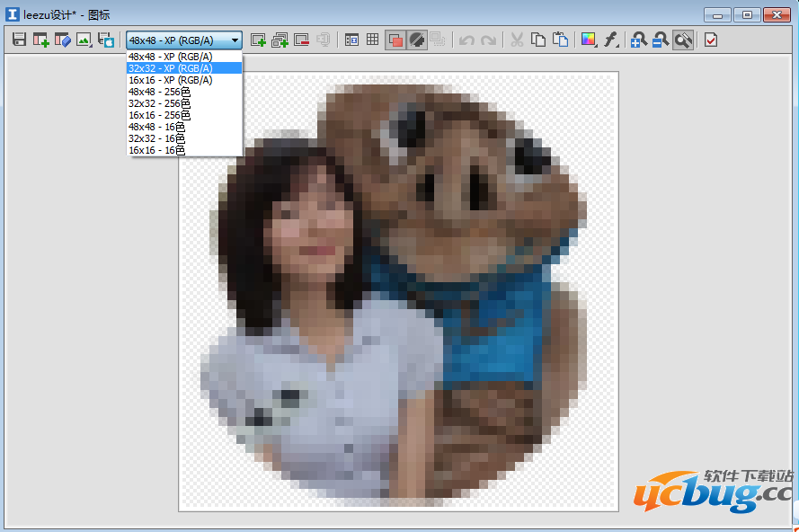Pick the 48x48 - 256色 format

pos(184,92)
